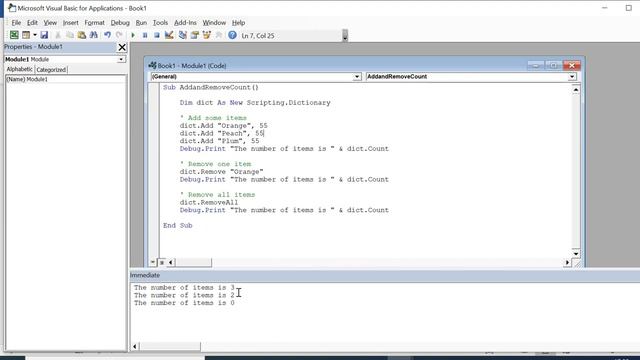
Task: Open the Add-Ins menu
Action: tap(185, 22)
